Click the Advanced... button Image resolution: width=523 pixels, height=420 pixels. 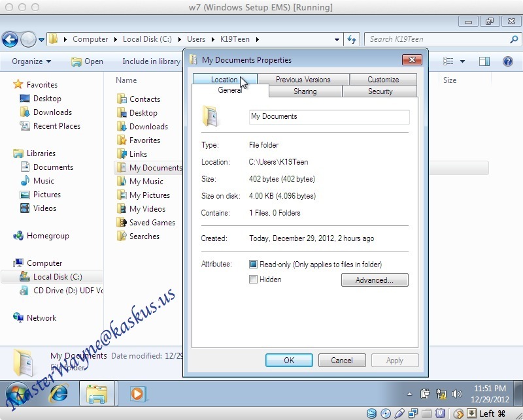[x=375, y=280]
